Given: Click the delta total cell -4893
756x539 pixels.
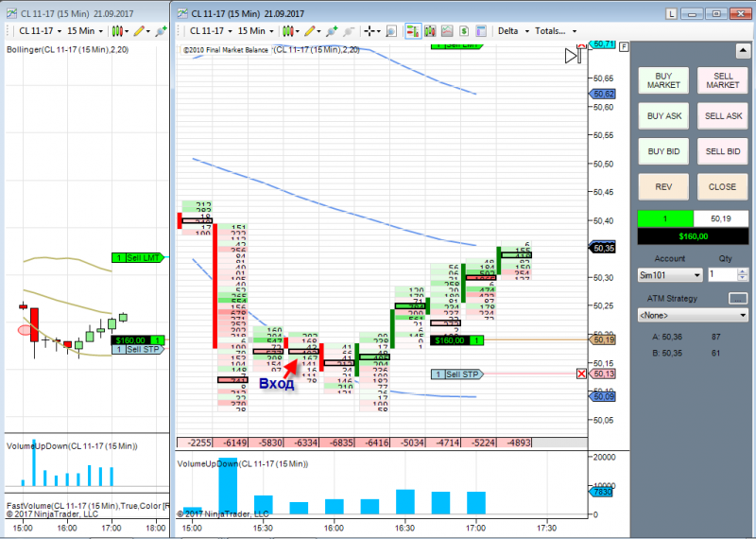Looking at the screenshot, I should pos(514,443).
